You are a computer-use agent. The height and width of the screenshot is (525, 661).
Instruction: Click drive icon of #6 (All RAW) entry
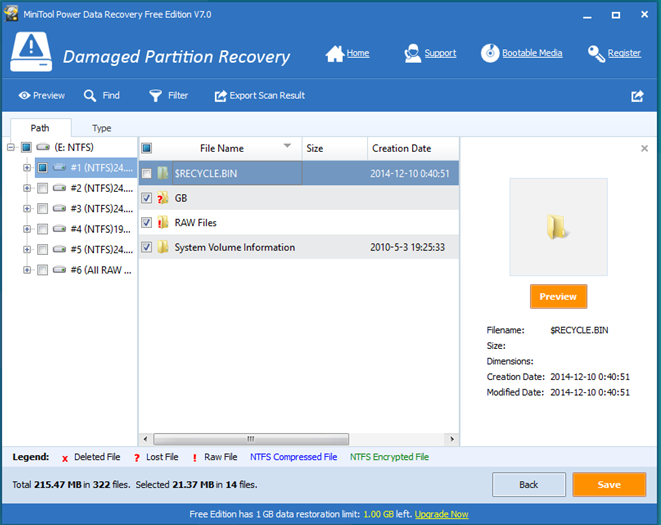click(59, 269)
